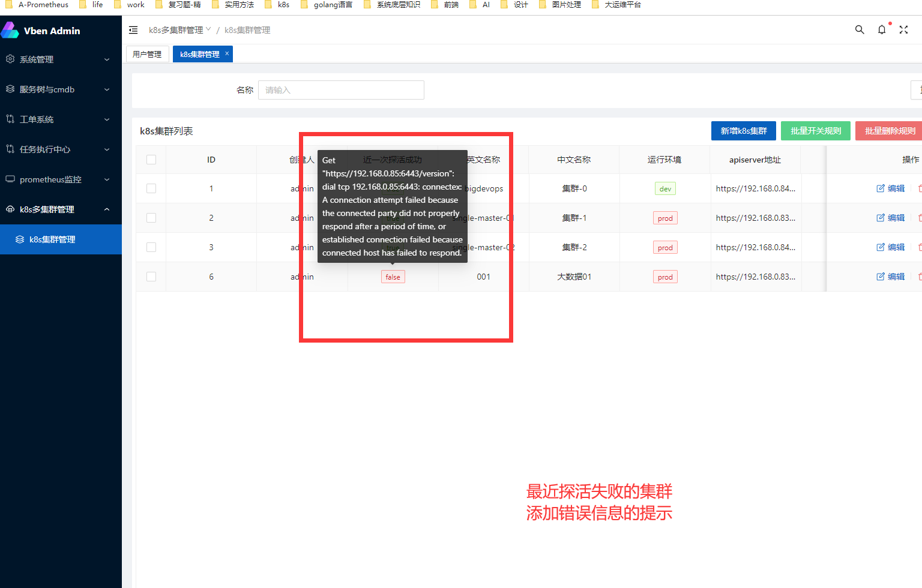Click the prometheus监控 monitor icon
Screen dimensions: 922x588
point(10,179)
